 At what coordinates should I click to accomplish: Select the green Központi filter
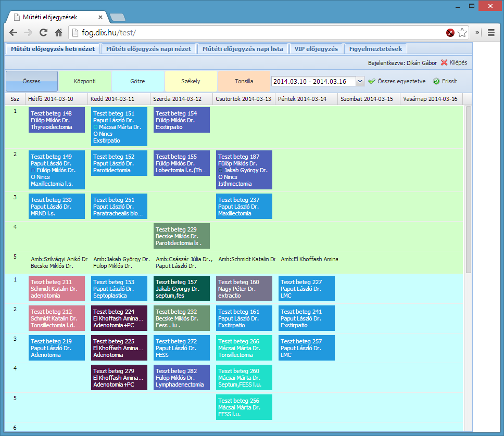click(x=85, y=81)
